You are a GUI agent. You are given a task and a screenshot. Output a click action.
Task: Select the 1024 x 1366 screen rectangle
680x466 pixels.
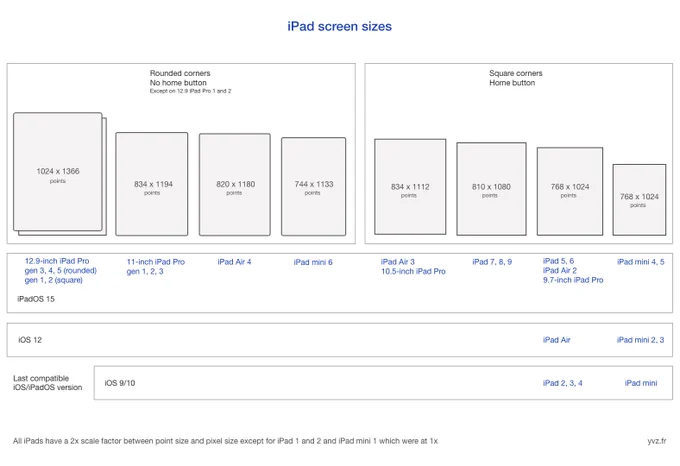coord(58,172)
